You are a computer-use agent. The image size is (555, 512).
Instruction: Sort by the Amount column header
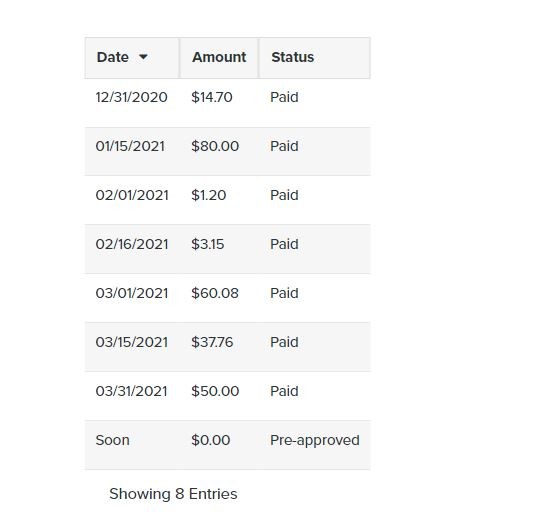(x=219, y=58)
